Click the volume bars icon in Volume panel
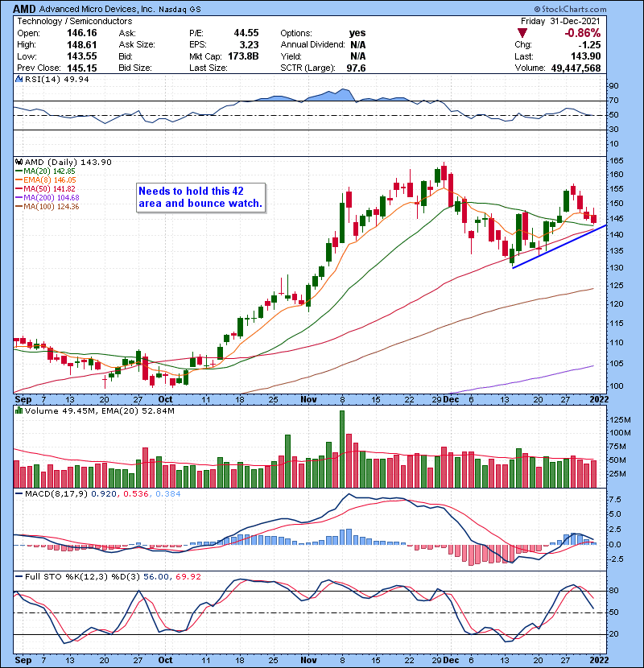 coord(19,410)
